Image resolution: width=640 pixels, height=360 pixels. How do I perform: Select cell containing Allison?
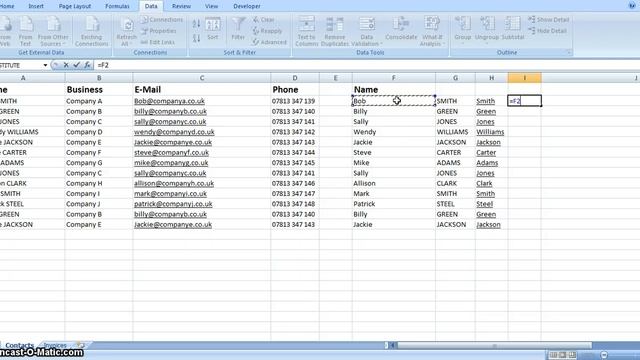pyautogui.click(x=393, y=183)
